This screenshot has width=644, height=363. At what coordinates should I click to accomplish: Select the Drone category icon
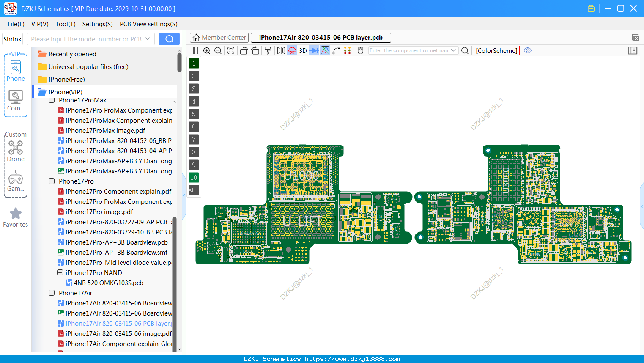16,151
